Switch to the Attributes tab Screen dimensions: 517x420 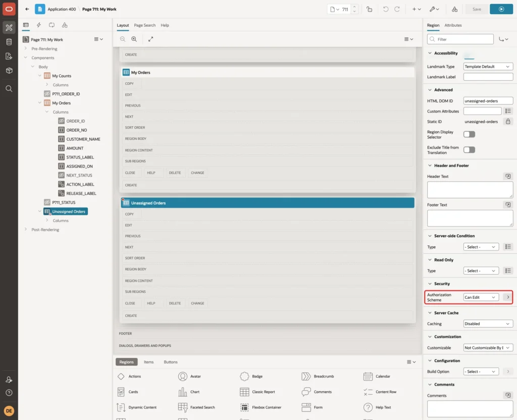453,25
